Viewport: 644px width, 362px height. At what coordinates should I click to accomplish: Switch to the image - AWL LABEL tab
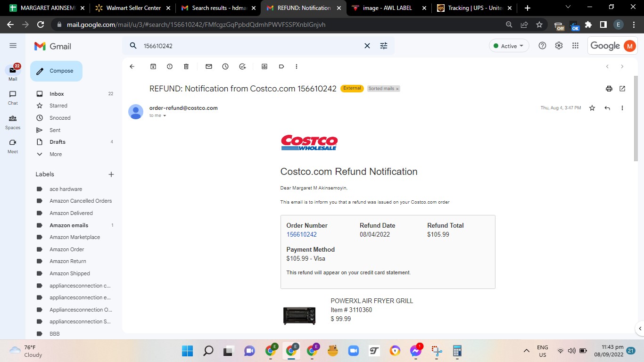pos(389,8)
